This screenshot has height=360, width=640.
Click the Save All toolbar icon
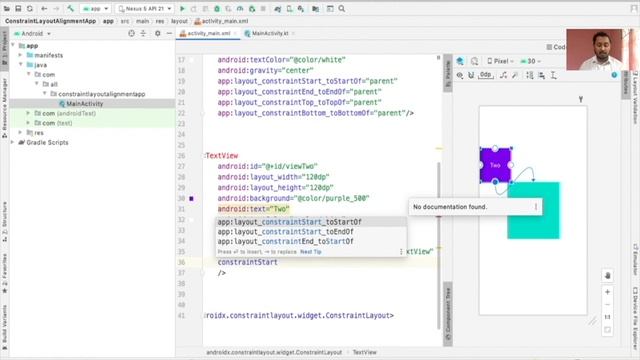(x=18, y=9)
